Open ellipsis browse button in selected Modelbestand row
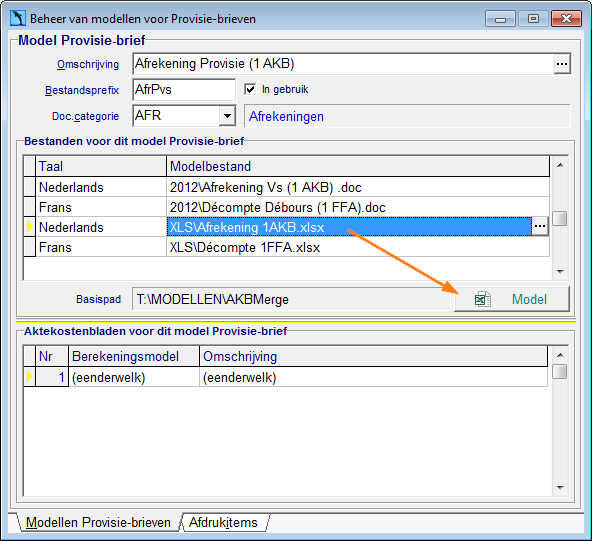This screenshot has height=541, width=592. [x=540, y=227]
